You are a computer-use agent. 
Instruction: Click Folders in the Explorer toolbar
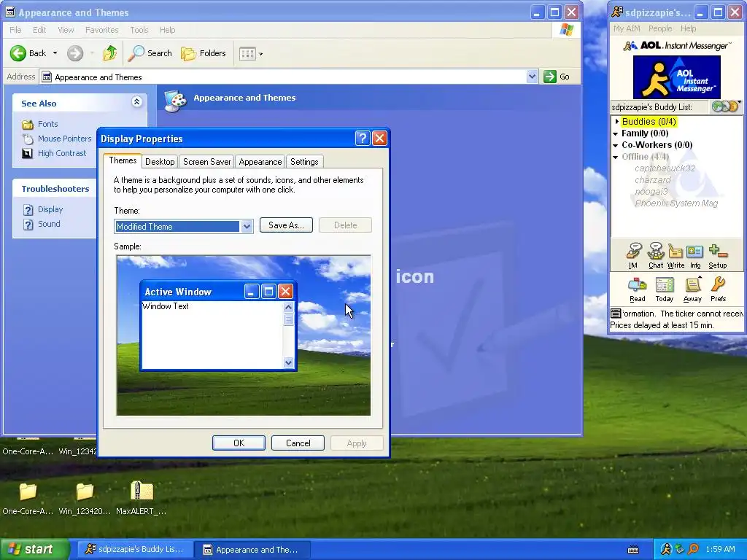pyautogui.click(x=204, y=52)
